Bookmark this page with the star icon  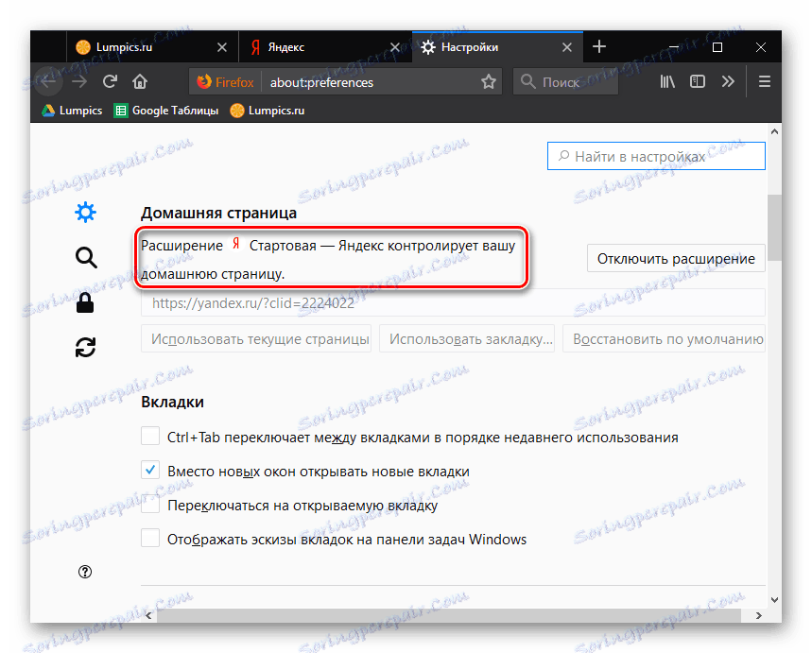click(489, 82)
